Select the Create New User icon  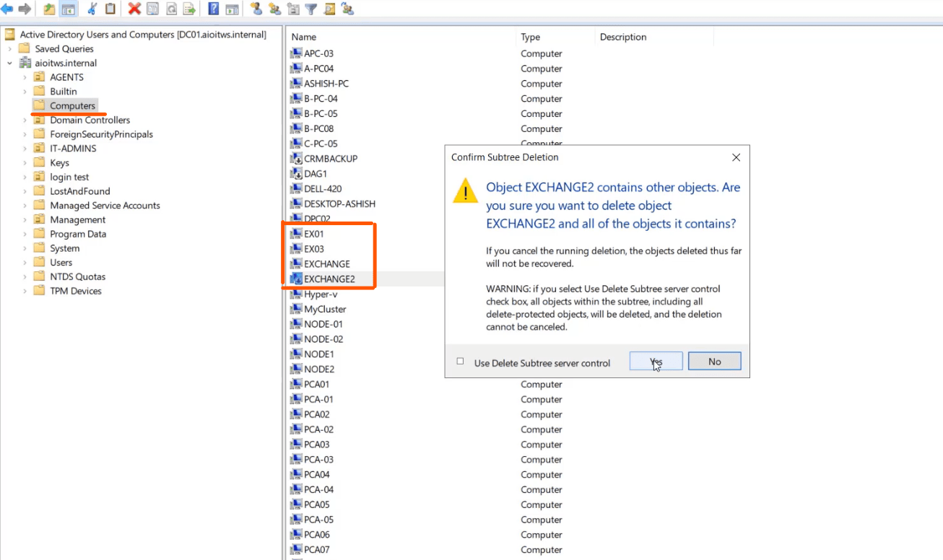pyautogui.click(x=257, y=9)
